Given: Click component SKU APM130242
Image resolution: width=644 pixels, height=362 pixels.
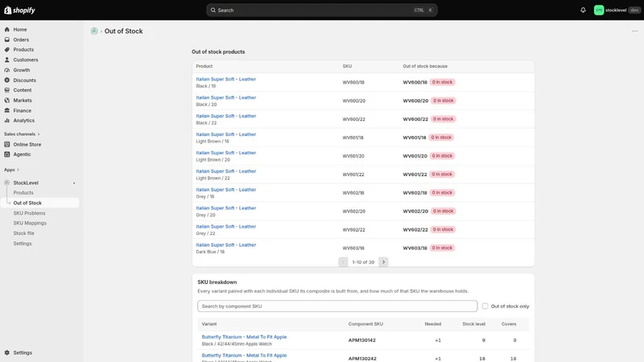Looking at the screenshot, I should pos(362,359).
